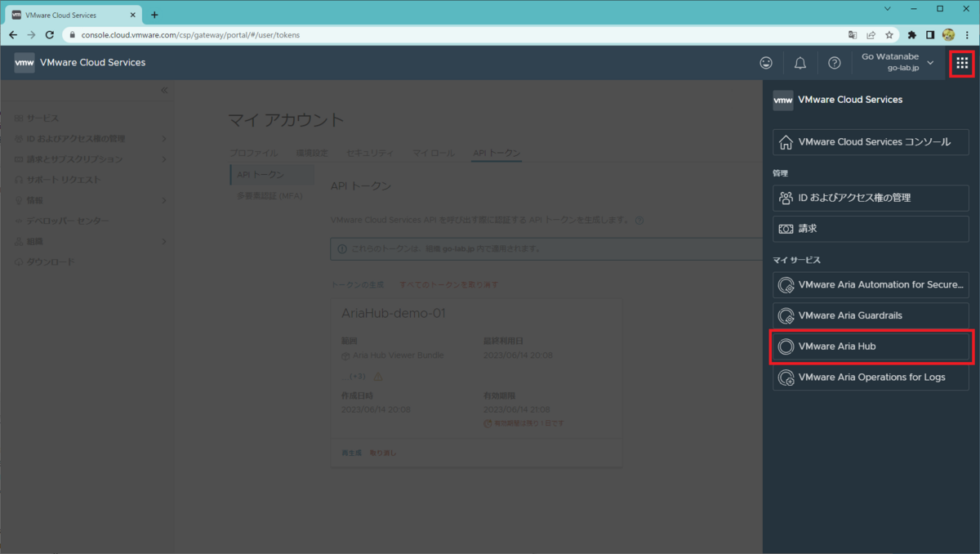Open VMware Cloud Services コンソール
Image resolution: width=980 pixels, height=554 pixels.
pyautogui.click(x=871, y=142)
